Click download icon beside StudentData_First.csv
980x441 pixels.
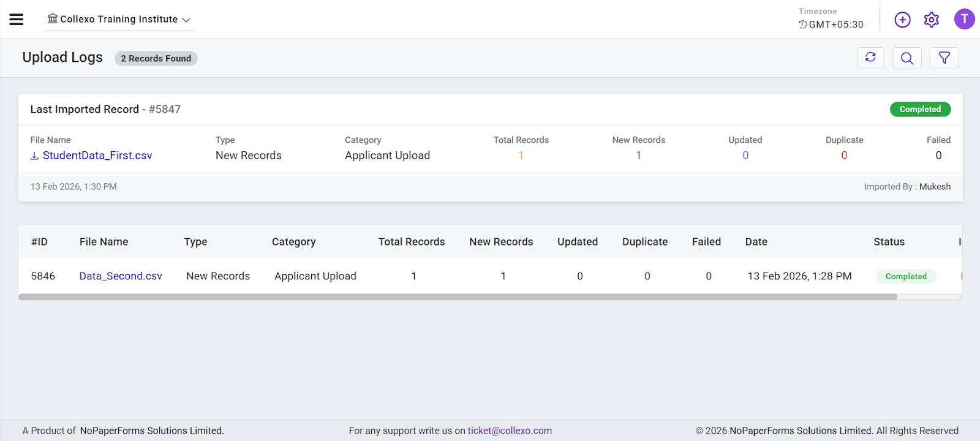(34, 156)
